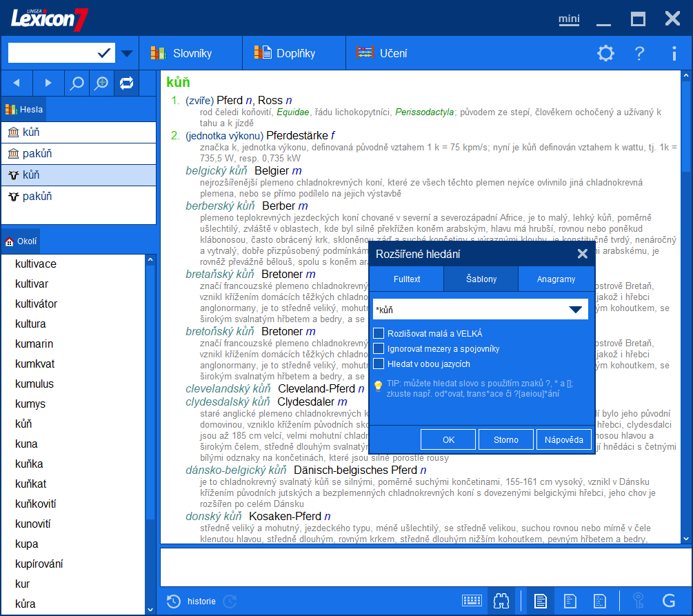Image resolution: width=693 pixels, height=616 pixels.
Task: Click the forward navigation arrow
Action: click(48, 83)
